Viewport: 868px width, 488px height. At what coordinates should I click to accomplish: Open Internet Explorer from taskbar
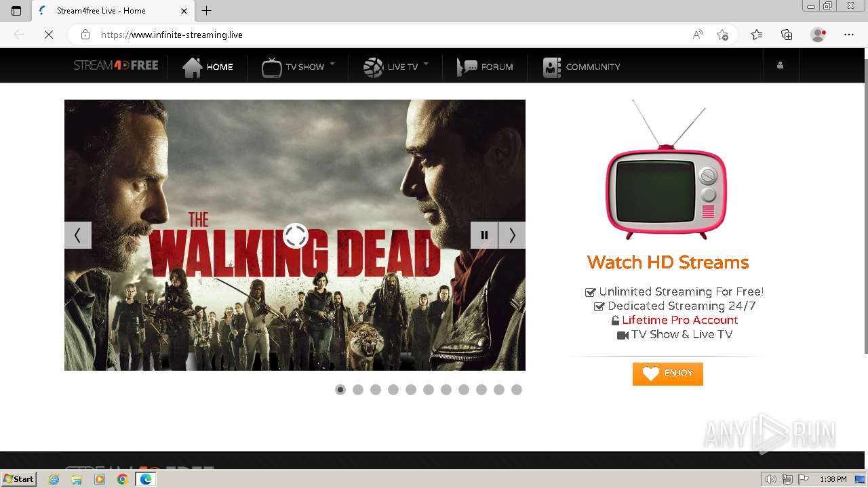[54, 479]
